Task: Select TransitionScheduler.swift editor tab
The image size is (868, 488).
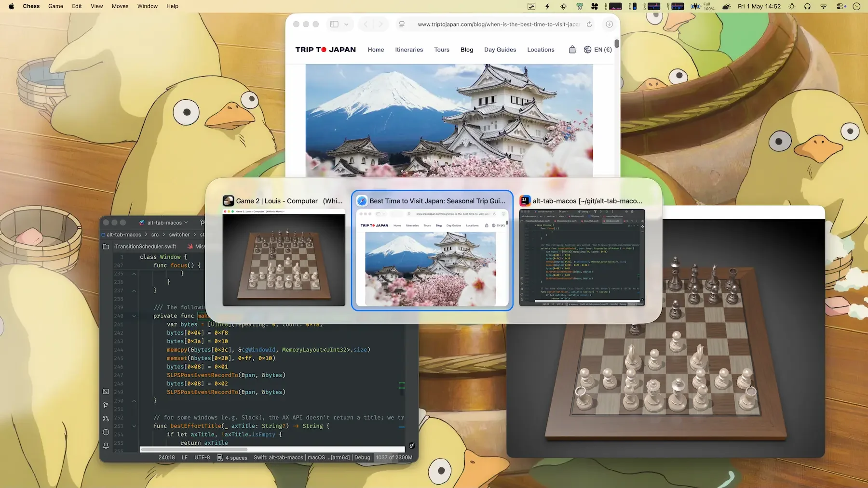Action: pyautogui.click(x=146, y=247)
